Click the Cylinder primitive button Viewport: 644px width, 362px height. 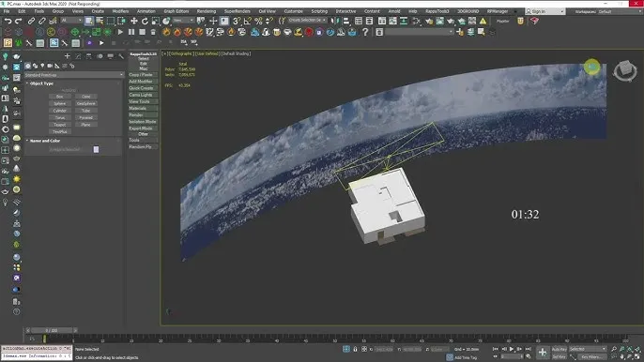[x=60, y=111]
